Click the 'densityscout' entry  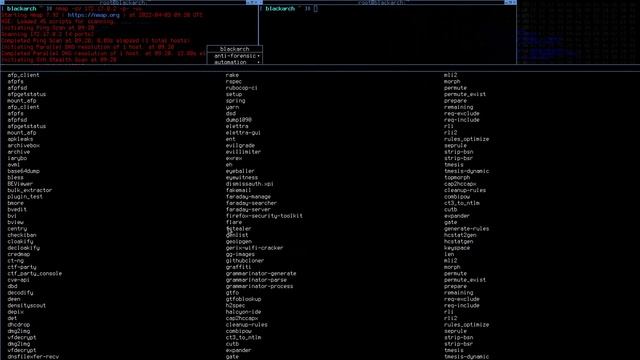coord(27,306)
